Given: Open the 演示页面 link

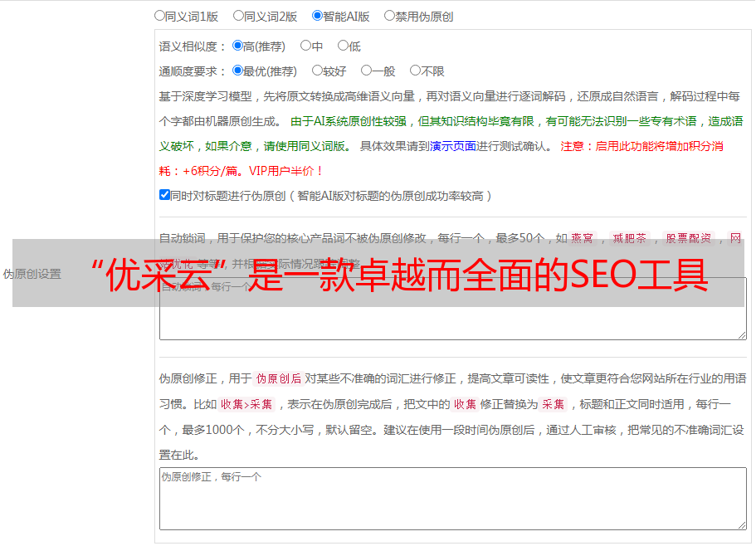Looking at the screenshot, I should point(452,146).
